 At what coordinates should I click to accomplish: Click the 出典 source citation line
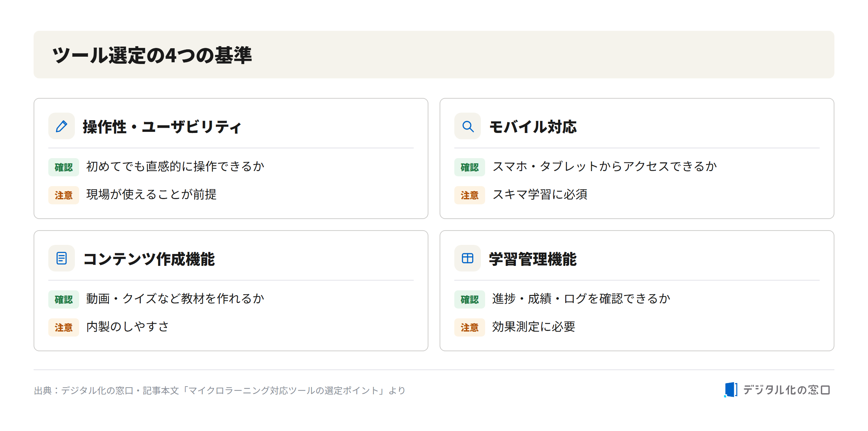click(219, 390)
